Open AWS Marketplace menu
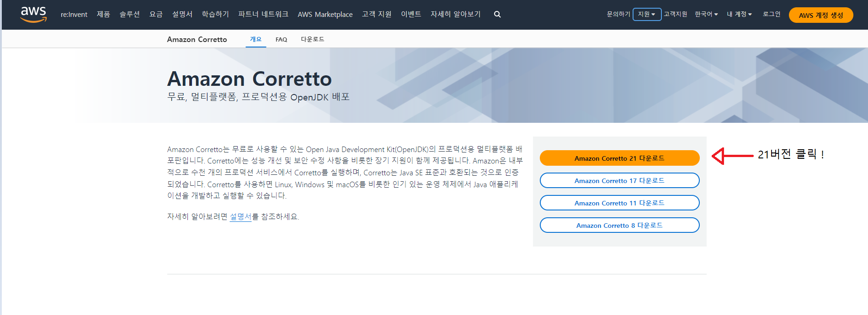 point(325,15)
